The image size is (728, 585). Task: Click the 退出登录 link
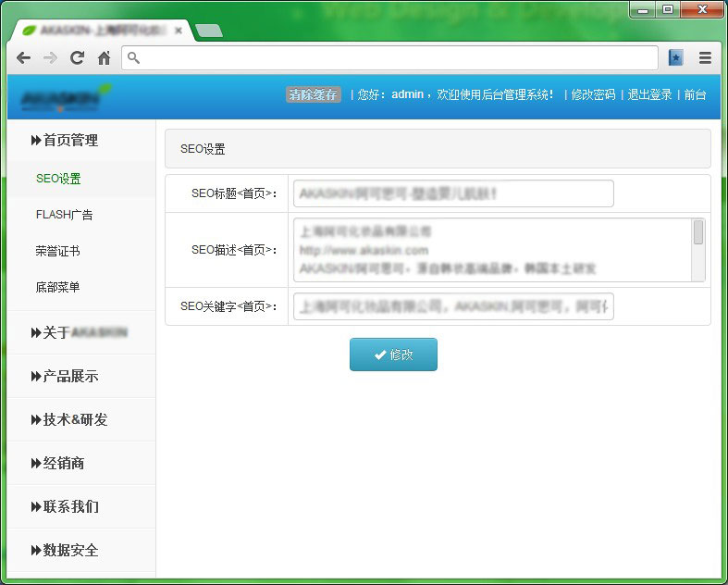pyautogui.click(x=649, y=94)
